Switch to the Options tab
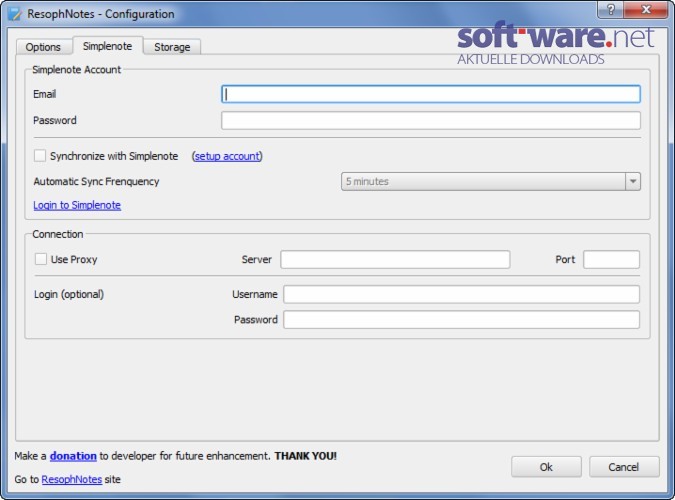This screenshot has width=675, height=500. point(43,47)
